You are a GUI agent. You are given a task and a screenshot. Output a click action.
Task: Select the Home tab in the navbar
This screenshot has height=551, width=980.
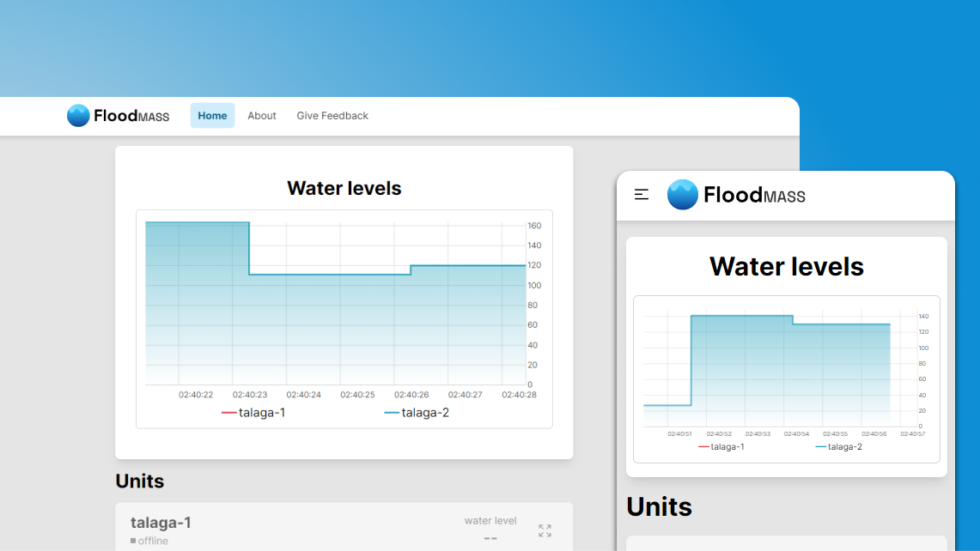pos(212,116)
